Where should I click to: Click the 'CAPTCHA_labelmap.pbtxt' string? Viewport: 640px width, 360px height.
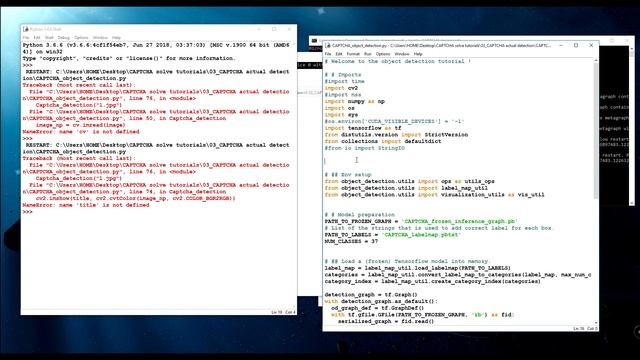[421, 235]
